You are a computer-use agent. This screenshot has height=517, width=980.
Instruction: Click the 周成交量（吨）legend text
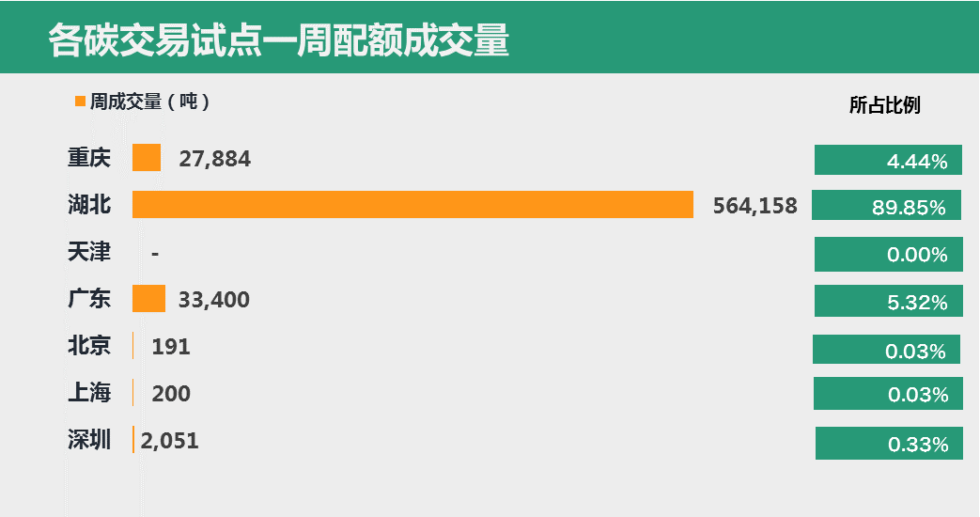click(149, 102)
